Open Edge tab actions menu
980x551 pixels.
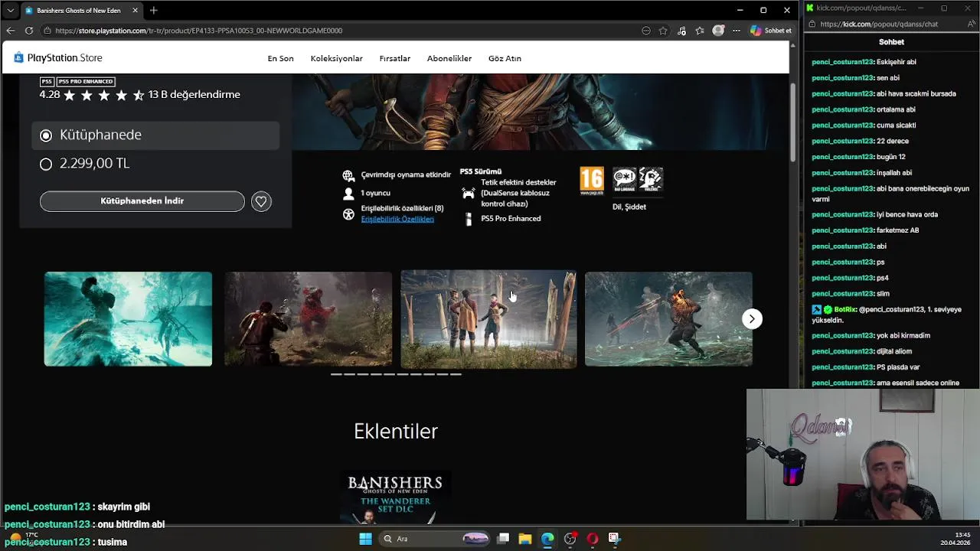[10, 10]
